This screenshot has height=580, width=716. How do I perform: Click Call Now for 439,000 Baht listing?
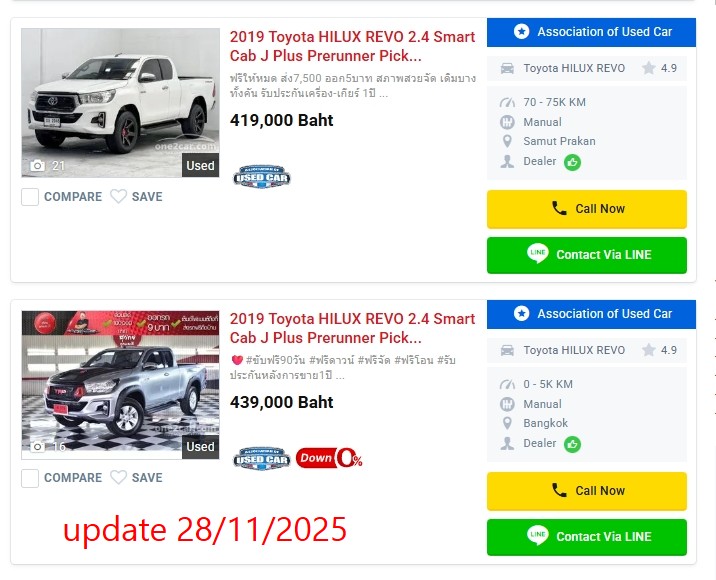point(587,491)
